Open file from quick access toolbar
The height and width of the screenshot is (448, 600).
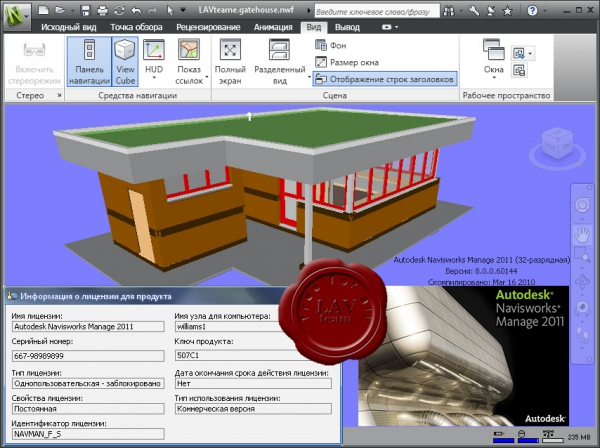[60, 10]
